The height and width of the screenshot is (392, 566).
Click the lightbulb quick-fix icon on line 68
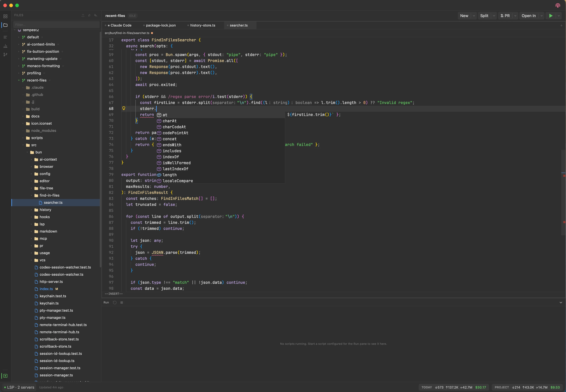124,108
